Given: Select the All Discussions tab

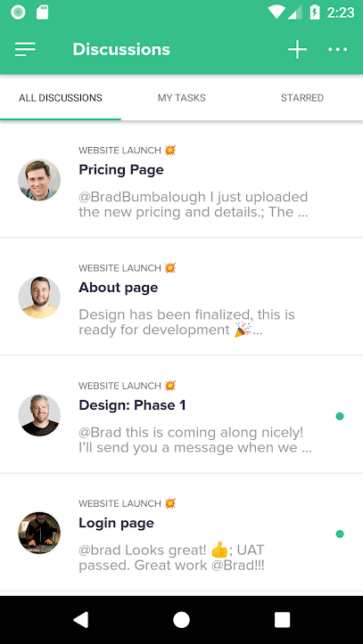Looking at the screenshot, I should tap(61, 98).
